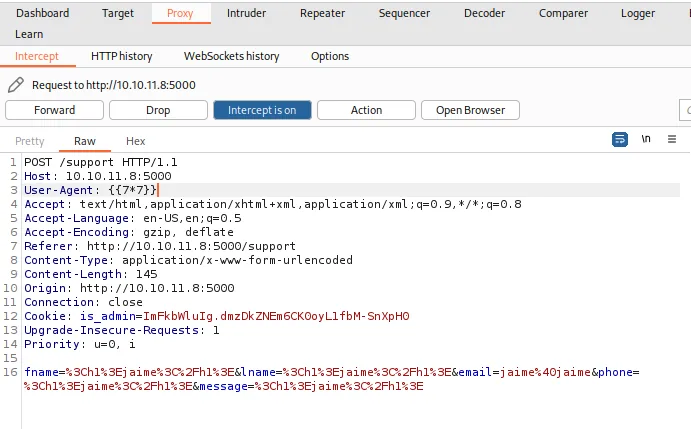Open the Logger tab
The width and height of the screenshot is (691, 429).
pyautogui.click(x=638, y=13)
